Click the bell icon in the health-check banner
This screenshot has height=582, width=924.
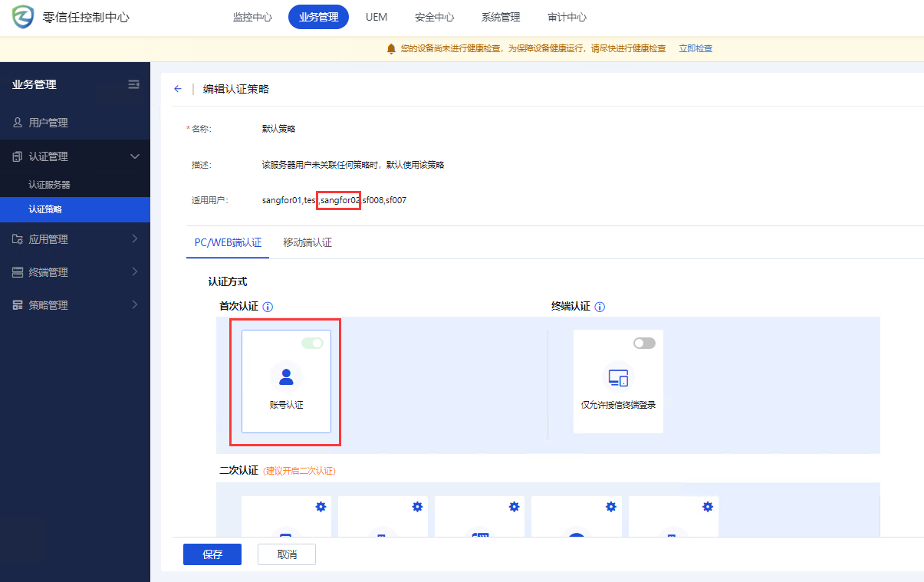point(391,48)
